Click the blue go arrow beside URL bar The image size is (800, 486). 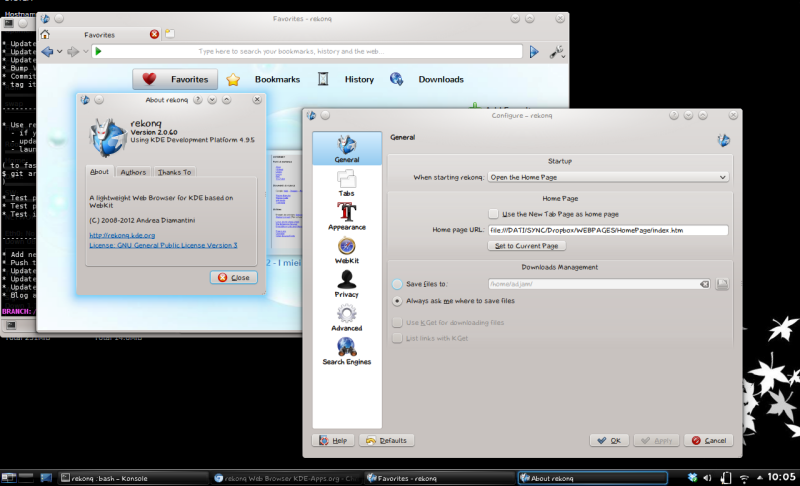click(534, 52)
